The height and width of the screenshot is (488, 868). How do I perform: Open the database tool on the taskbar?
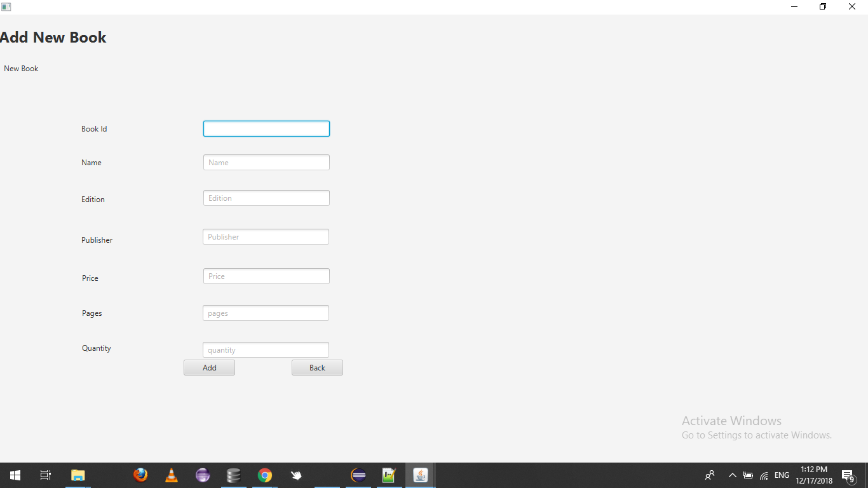[x=233, y=475]
